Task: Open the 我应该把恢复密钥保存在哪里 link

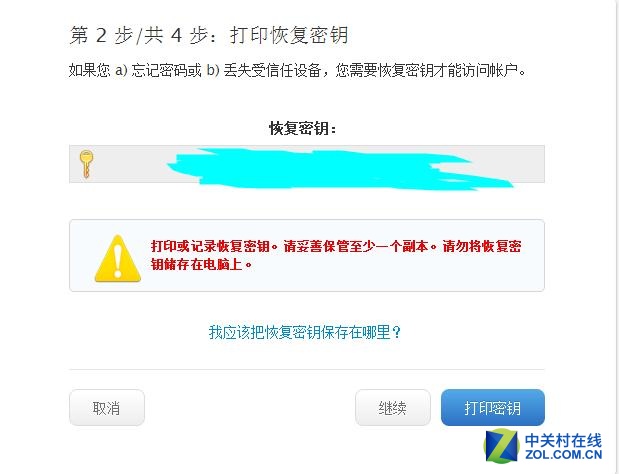Action: click(x=304, y=332)
